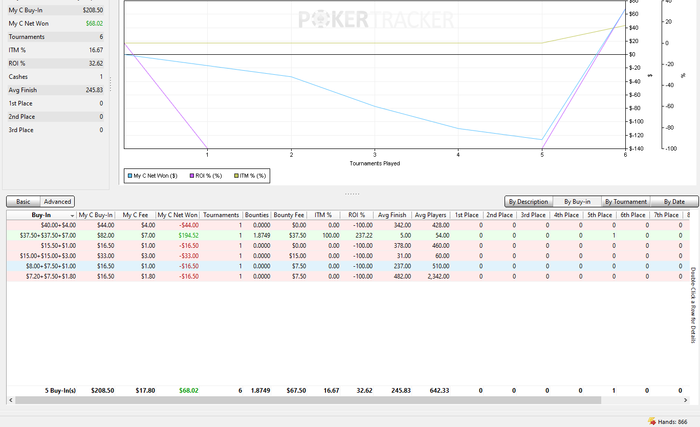Screen dimensions: 700x427
Task: Click the -$33.00 net won cell
Action: tap(189, 256)
